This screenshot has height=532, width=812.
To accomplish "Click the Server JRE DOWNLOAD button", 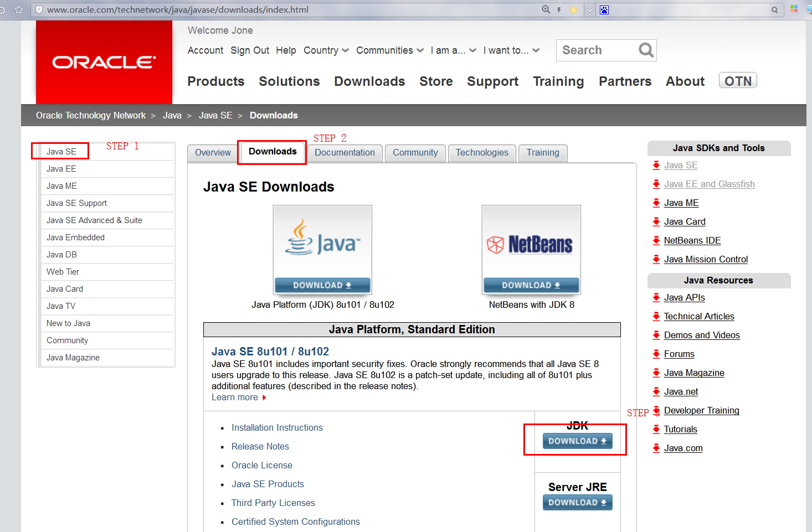I will (577, 503).
